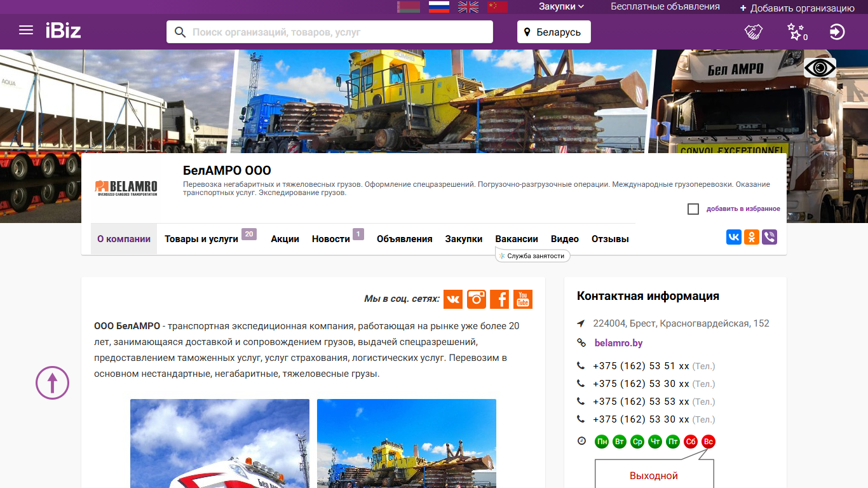This screenshot has width=868, height=488.
Task: Contact via Viber icon
Action: click(x=770, y=237)
